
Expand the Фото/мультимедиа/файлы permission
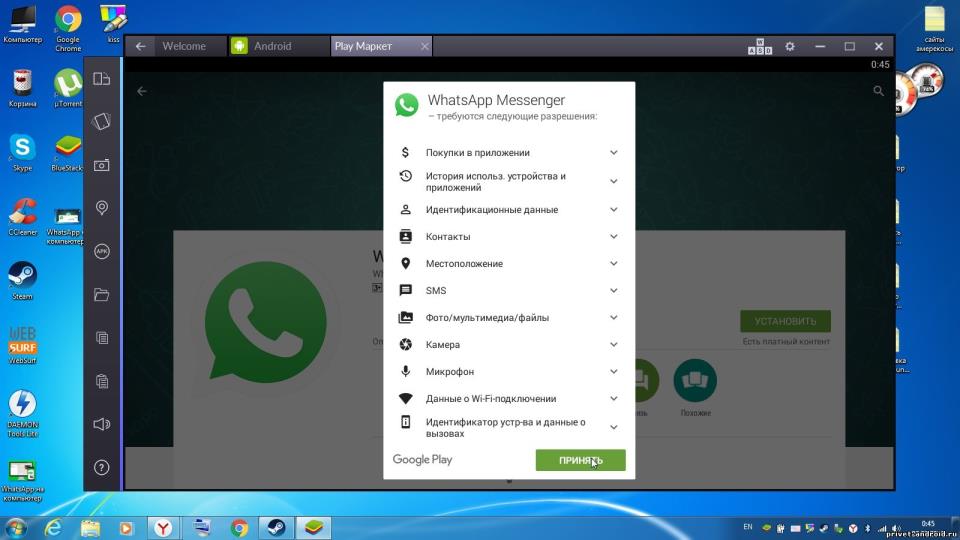[x=613, y=317]
